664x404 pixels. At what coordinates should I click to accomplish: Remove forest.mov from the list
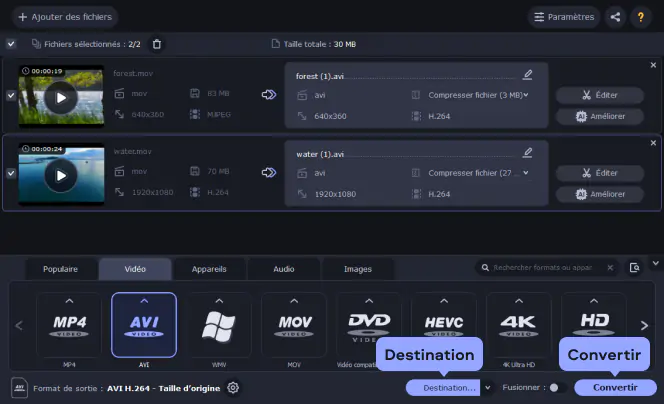(x=653, y=65)
